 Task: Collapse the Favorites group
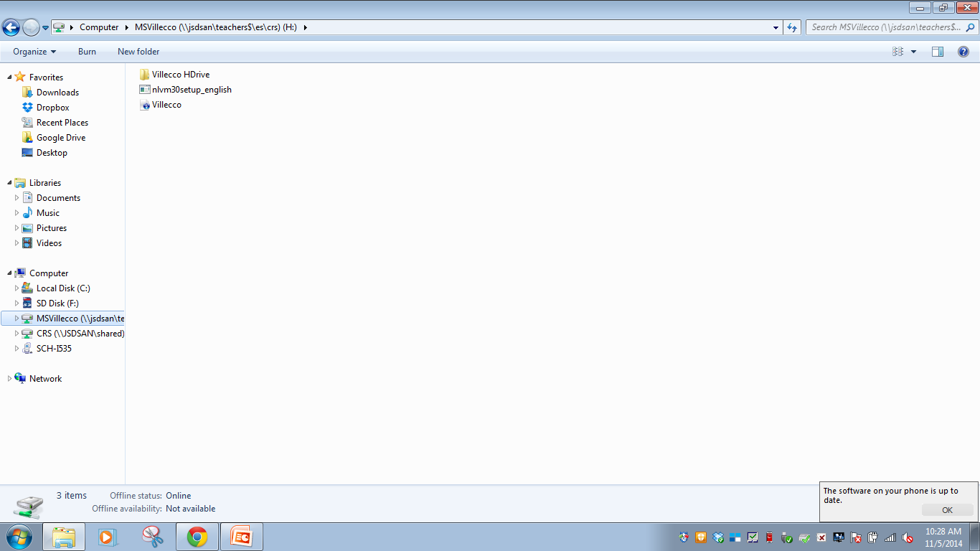point(9,77)
